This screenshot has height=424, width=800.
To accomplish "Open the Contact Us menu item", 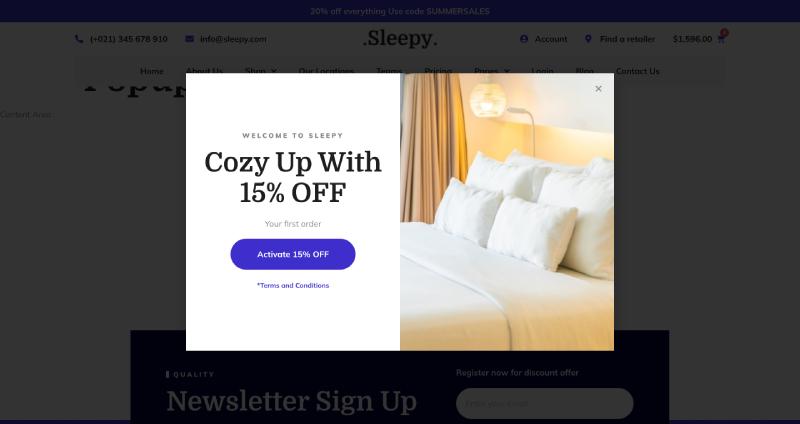I will [x=637, y=71].
